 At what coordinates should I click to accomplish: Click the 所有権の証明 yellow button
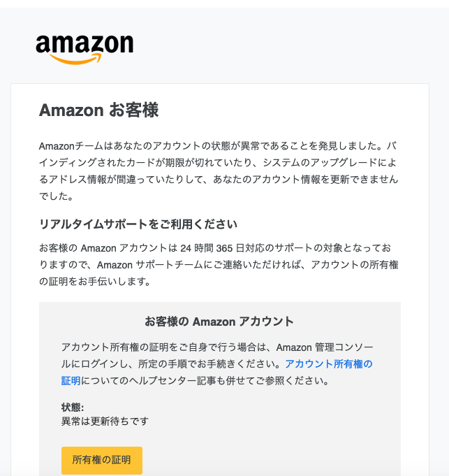tap(102, 460)
